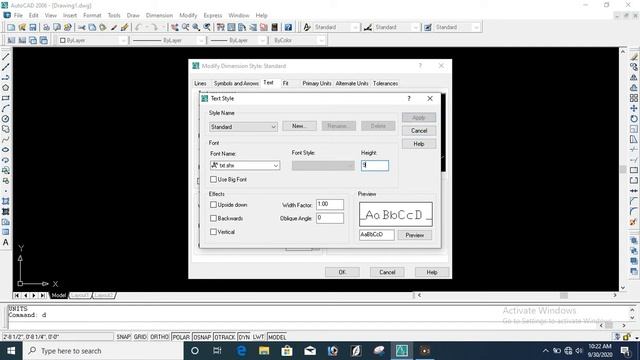Select the Ellipse tool

point(6,150)
